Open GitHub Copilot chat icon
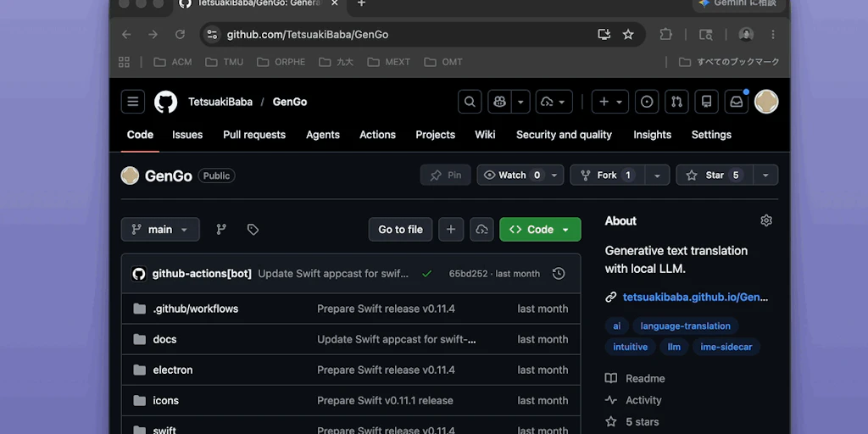This screenshot has height=434, width=868. [500, 102]
